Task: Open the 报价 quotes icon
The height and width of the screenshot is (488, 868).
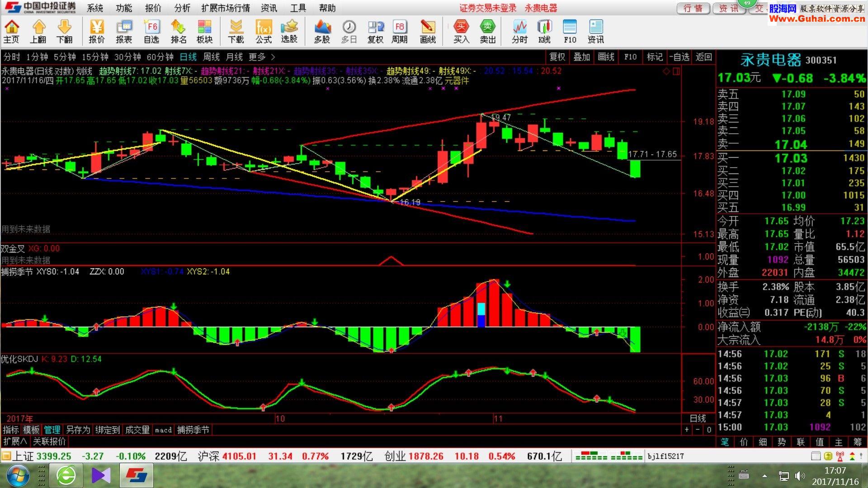Action: click(x=96, y=32)
